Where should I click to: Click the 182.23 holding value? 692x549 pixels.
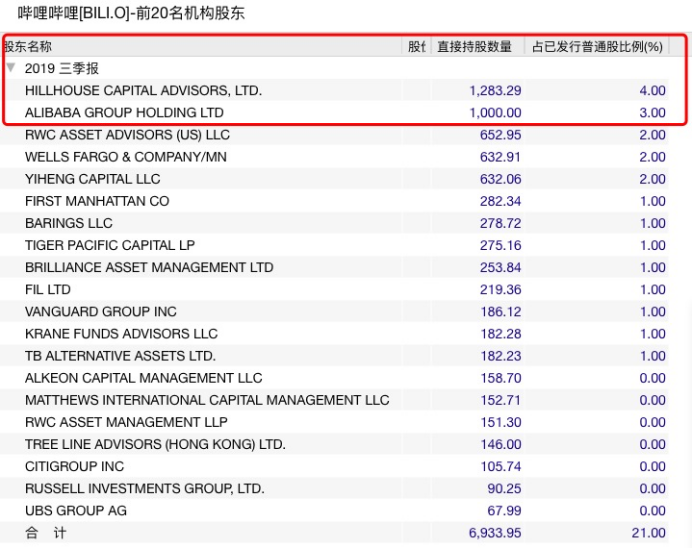[x=500, y=355]
